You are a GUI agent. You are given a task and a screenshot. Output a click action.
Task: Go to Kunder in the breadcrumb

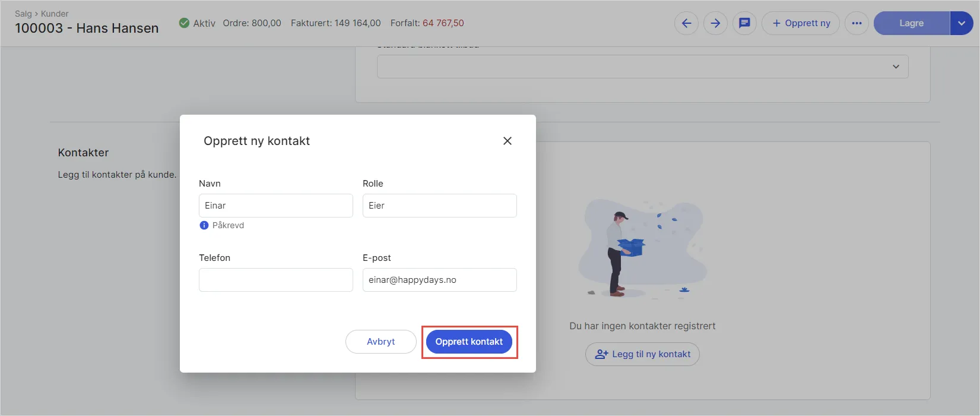55,14
